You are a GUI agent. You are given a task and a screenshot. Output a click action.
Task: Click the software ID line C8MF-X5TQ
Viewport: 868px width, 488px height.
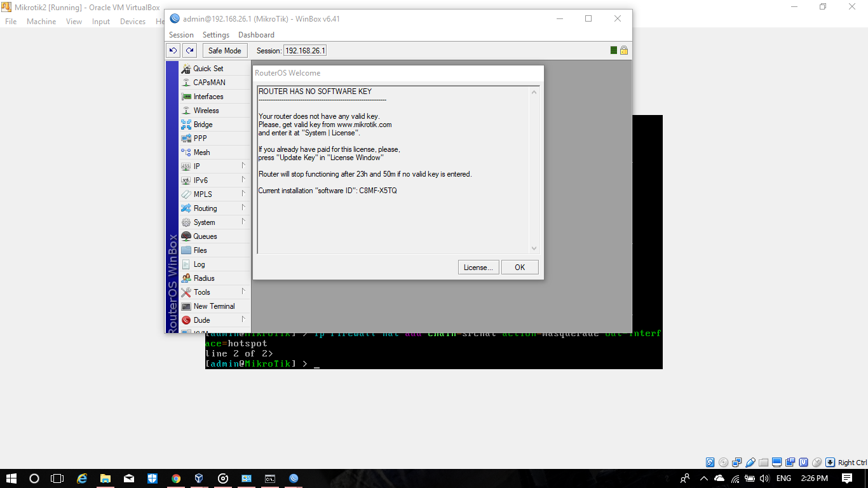pos(327,191)
